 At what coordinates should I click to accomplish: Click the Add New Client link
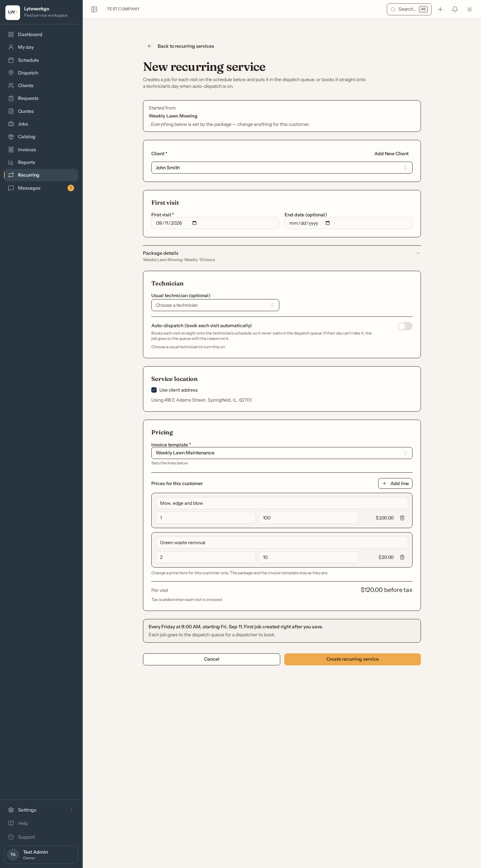click(x=391, y=154)
